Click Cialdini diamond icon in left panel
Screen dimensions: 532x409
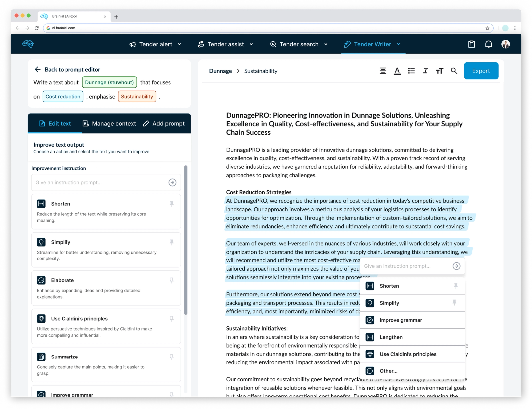(x=41, y=318)
